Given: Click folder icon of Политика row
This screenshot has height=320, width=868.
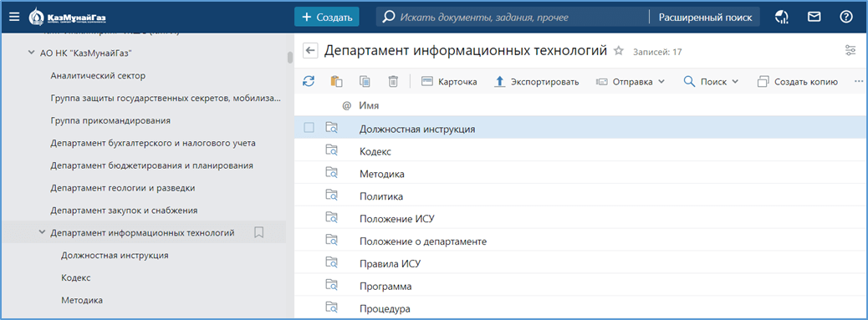Looking at the screenshot, I should pyautogui.click(x=332, y=196).
